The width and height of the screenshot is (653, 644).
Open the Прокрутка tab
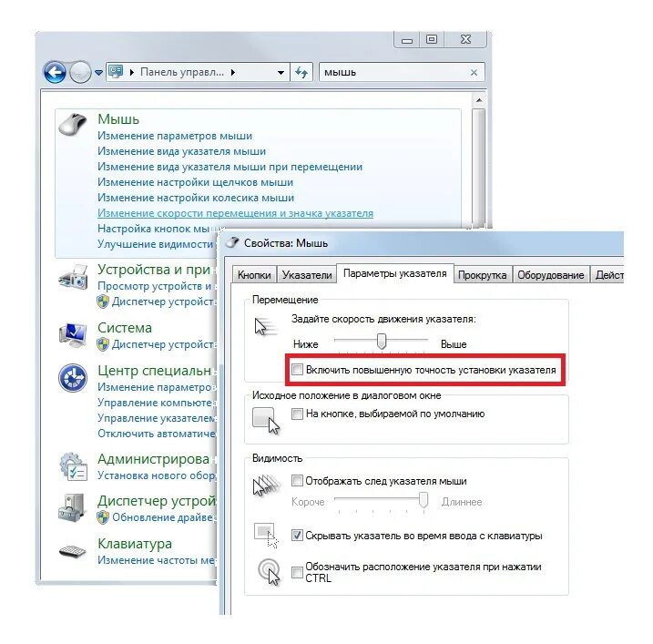[483, 275]
